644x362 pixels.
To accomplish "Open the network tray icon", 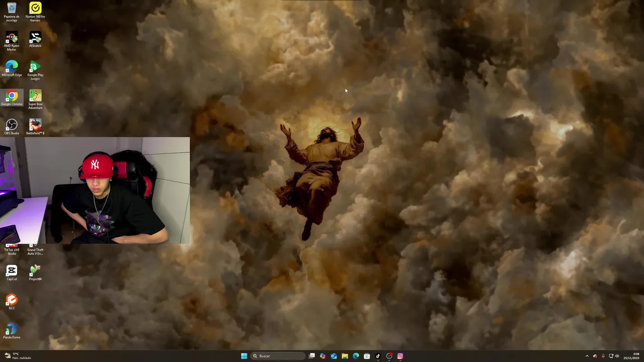I will pyautogui.click(x=611, y=356).
